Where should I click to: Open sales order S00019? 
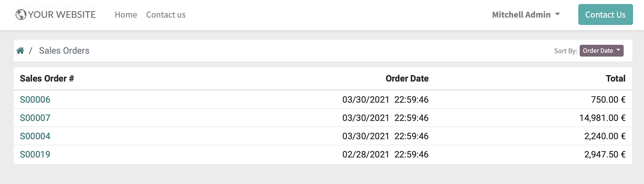pyautogui.click(x=35, y=154)
